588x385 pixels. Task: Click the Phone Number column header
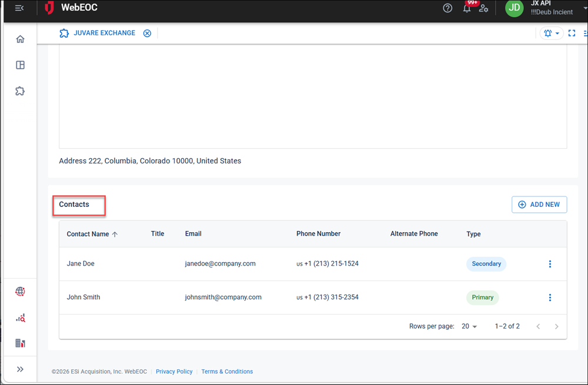318,233
